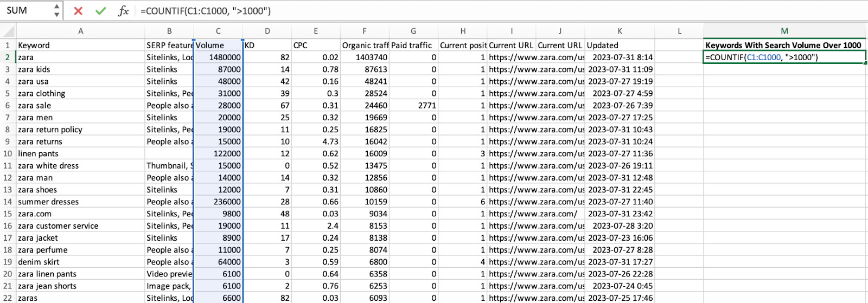Viewport: 868px width, 303px height.
Task: Click the paid traffic value 2771
Action: coord(413,105)
